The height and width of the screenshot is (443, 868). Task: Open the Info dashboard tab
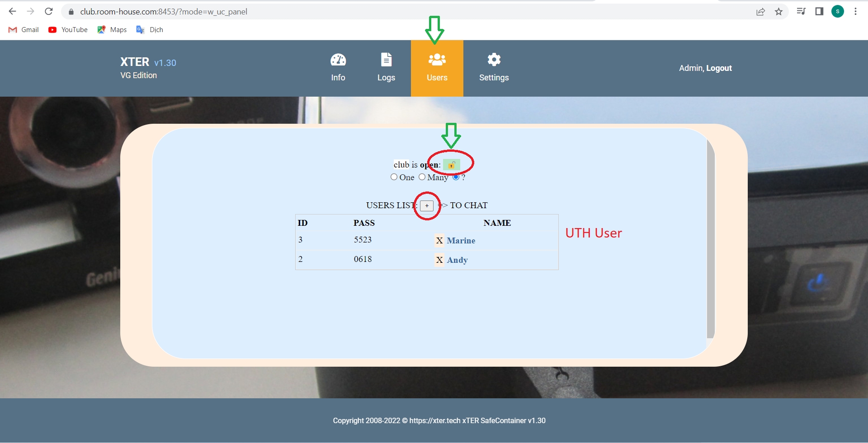click(338, 68)
